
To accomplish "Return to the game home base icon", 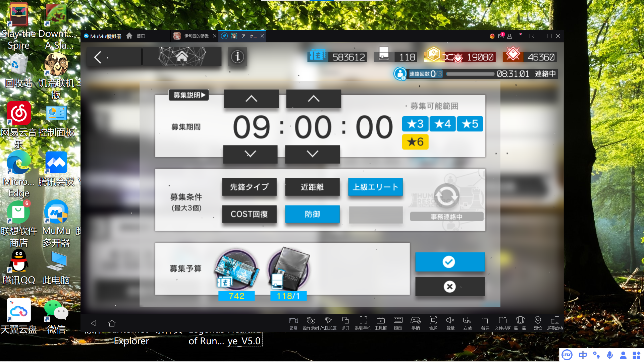I will [x=182, y=56].
